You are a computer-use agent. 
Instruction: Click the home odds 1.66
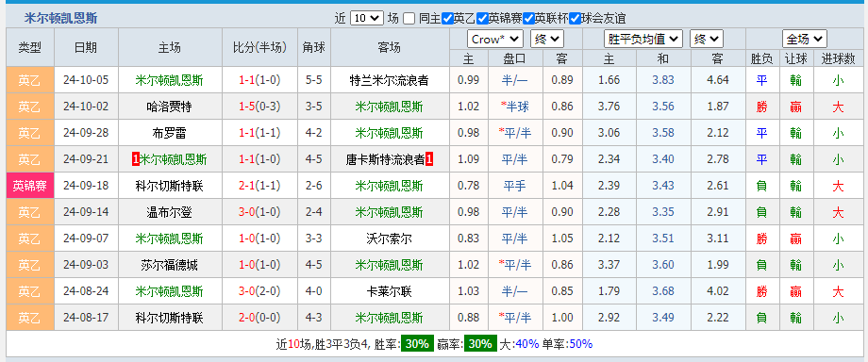609,80
